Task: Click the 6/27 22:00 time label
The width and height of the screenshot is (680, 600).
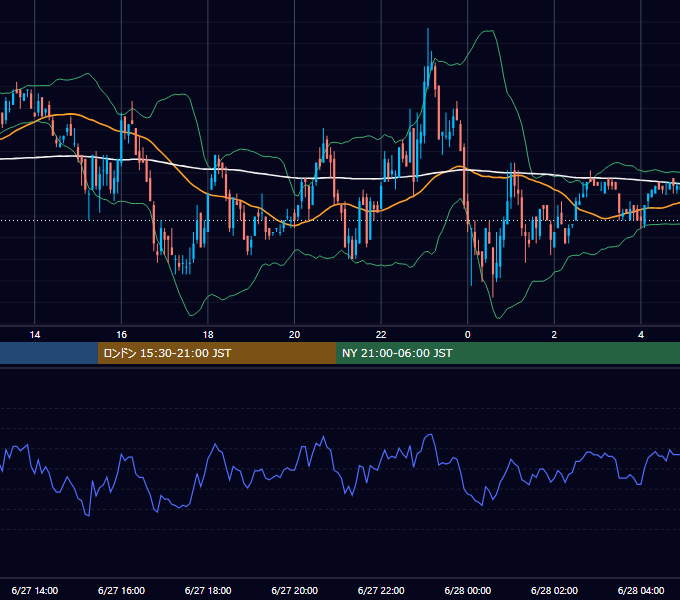Action: tap(381, 590)
